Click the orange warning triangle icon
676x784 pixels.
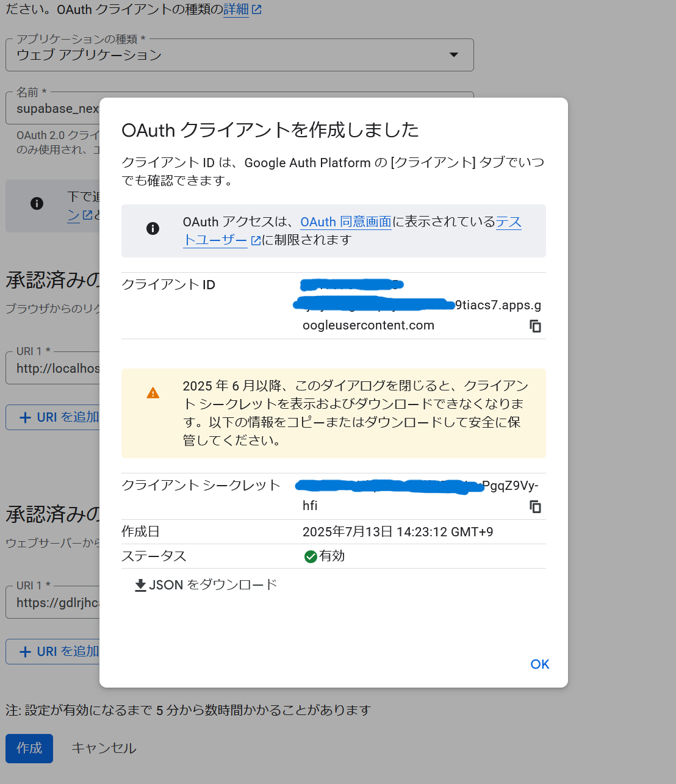153,393
